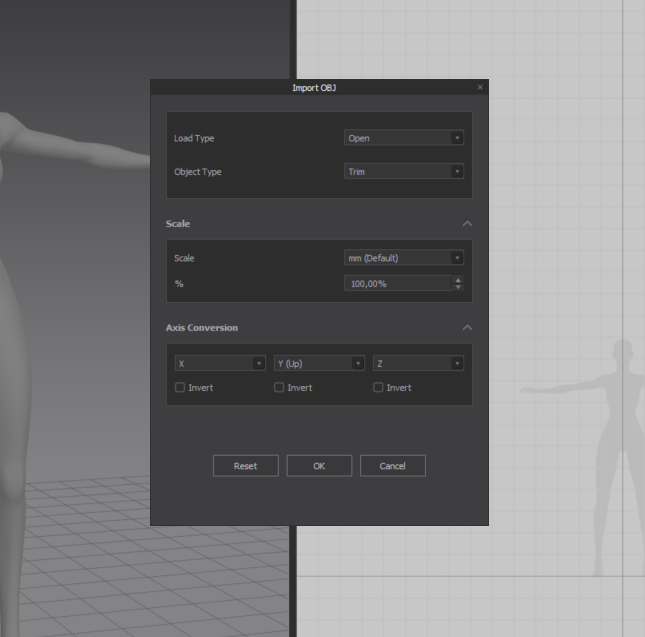This screenshot has height=637, width=645.
Task: Open the Z axis dropdown
Action: pos(418,363)
